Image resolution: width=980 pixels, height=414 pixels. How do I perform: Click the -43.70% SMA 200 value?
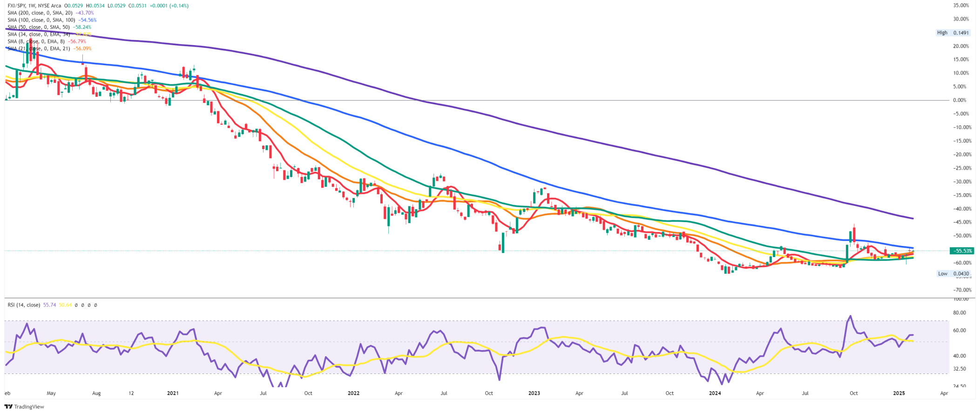coord(84,13)
